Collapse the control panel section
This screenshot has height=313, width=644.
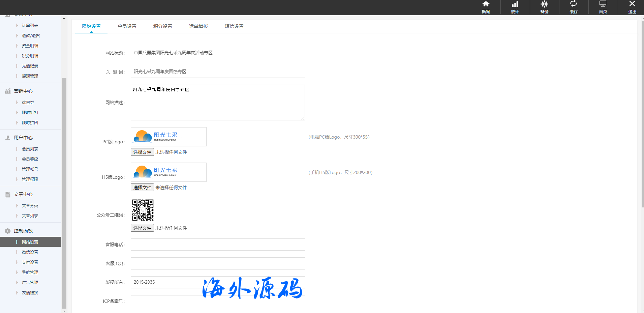coord(23,231)
